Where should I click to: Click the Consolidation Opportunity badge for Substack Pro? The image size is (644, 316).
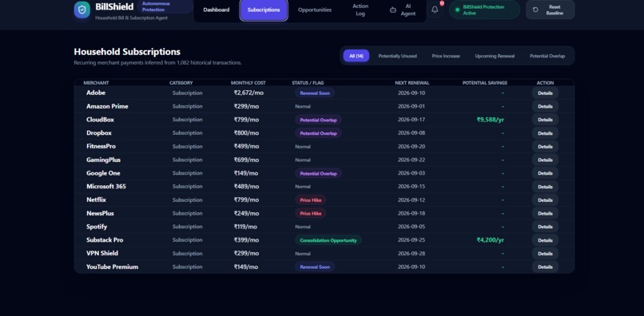(x=328, y=240)
